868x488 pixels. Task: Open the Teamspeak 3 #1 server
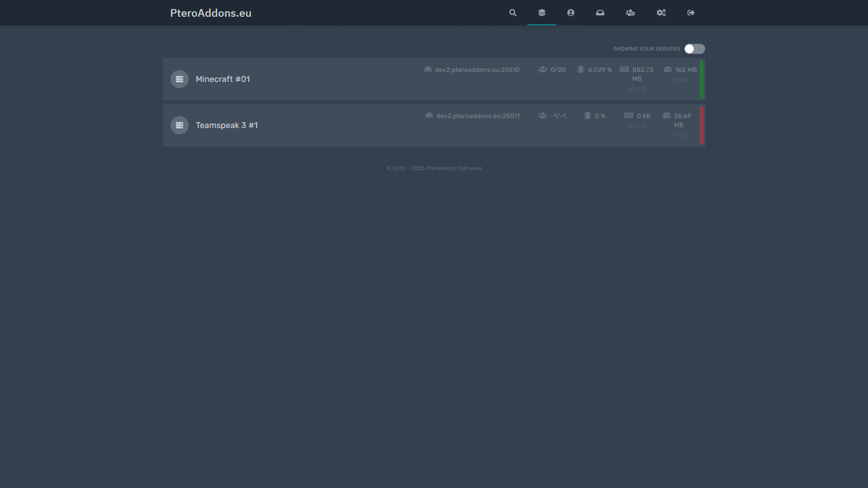(227, 125)
